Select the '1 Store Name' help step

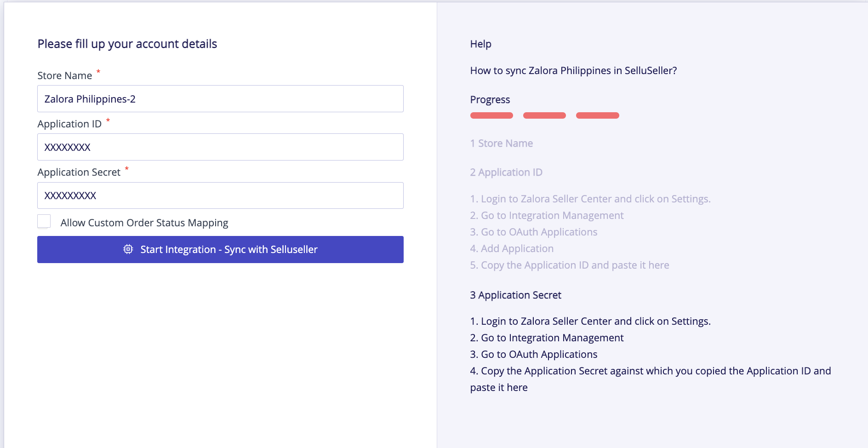click(x=502, y=143)
